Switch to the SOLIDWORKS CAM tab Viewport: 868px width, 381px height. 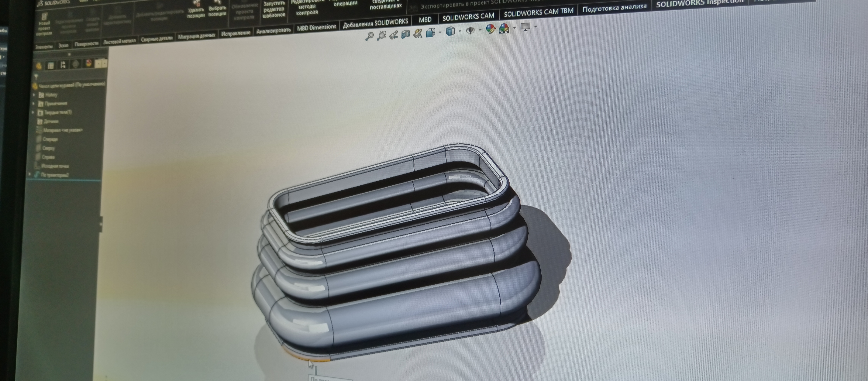468,17
